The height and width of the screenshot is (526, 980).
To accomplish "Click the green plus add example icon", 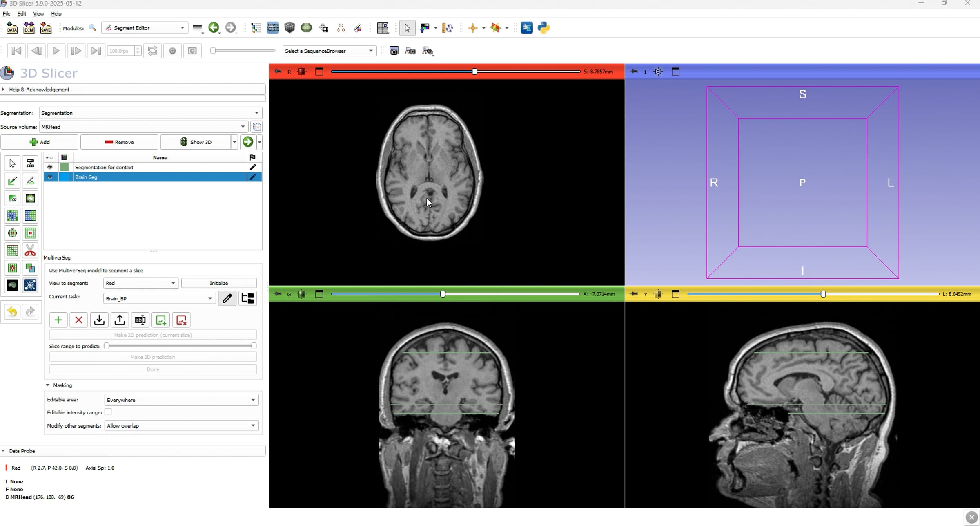I will 58,320.
